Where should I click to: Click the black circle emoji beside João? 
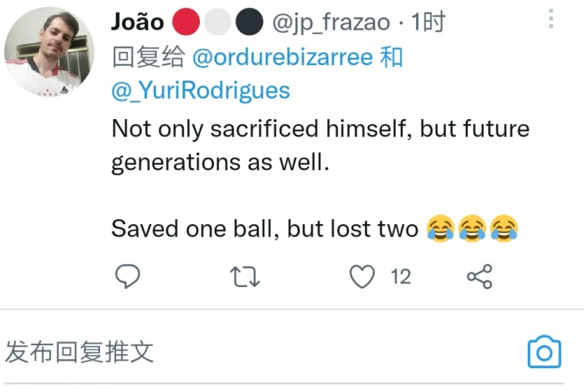pyautogui.click(x=249, y=23)
